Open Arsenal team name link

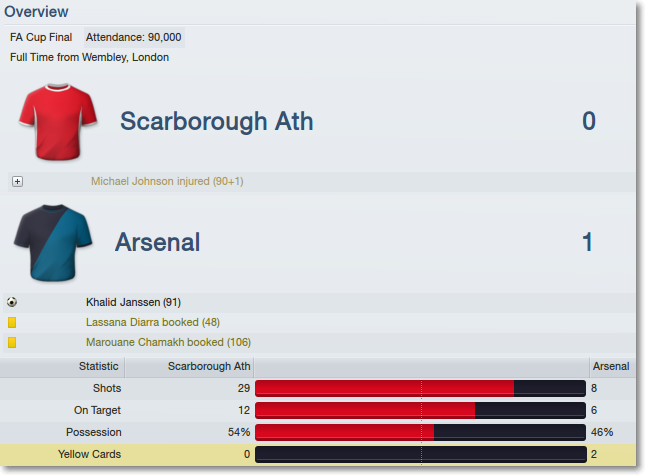pyautogui.click(x=158, y=242)
